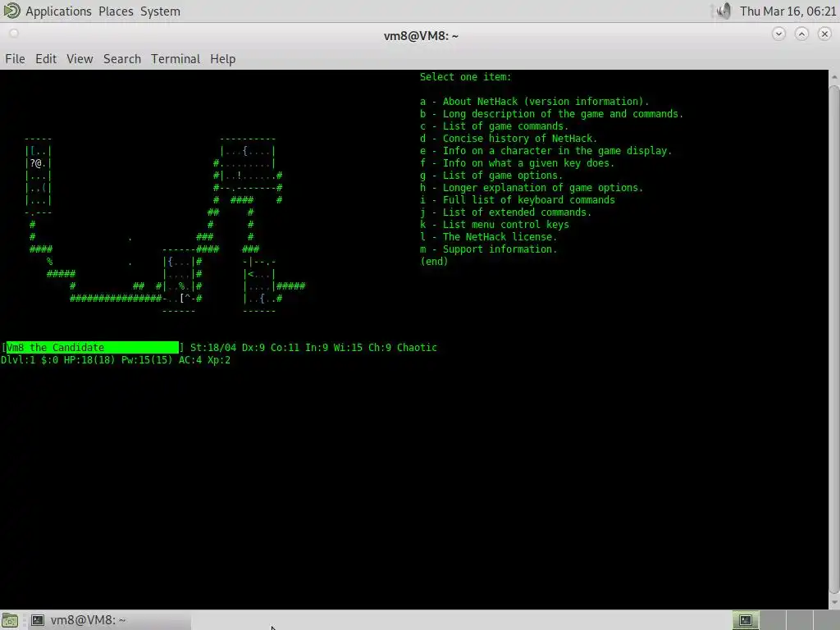The width and height of the screenshot is (840, 630).
Task: Click the date and time clock
Action: [x=787, y=11]
